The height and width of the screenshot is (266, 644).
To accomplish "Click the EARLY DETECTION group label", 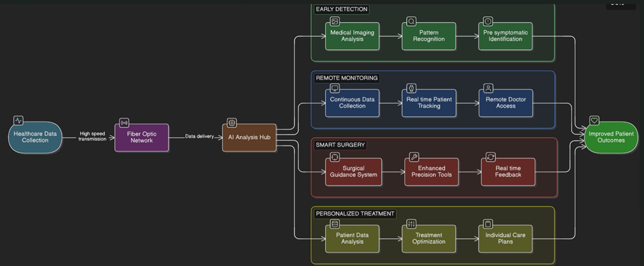I will click(341, 9).
